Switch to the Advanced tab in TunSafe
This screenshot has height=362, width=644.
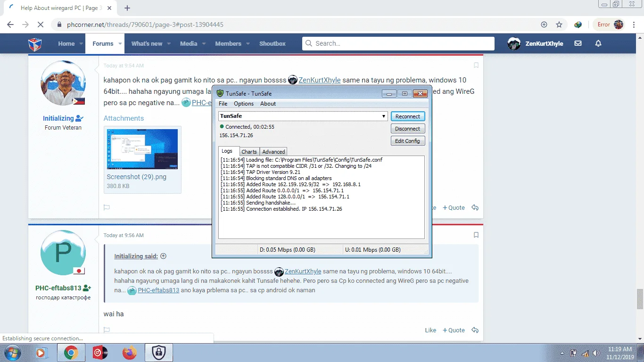point(273,152)
